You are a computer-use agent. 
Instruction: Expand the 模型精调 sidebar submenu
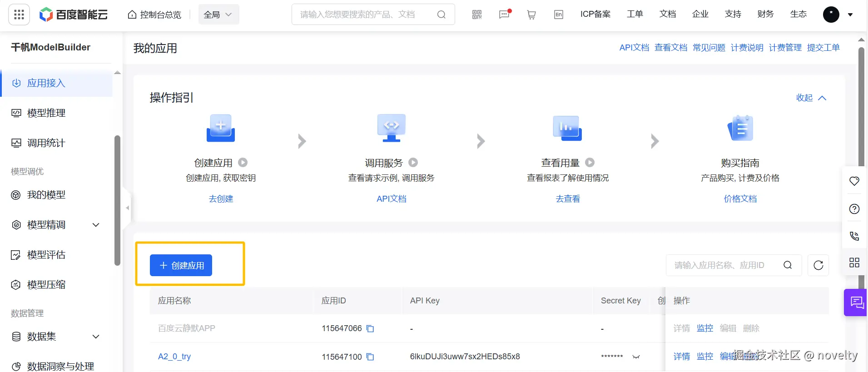pos(96,225)
